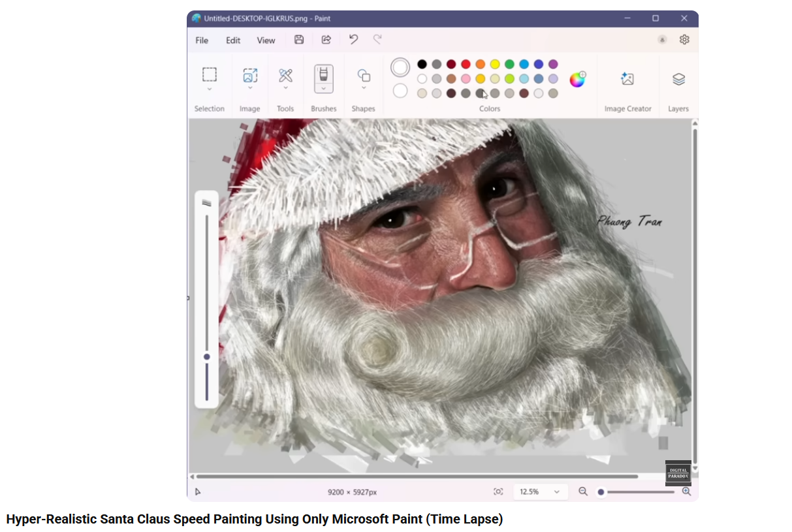Pick the bright red color swatch

click(466, 64)
